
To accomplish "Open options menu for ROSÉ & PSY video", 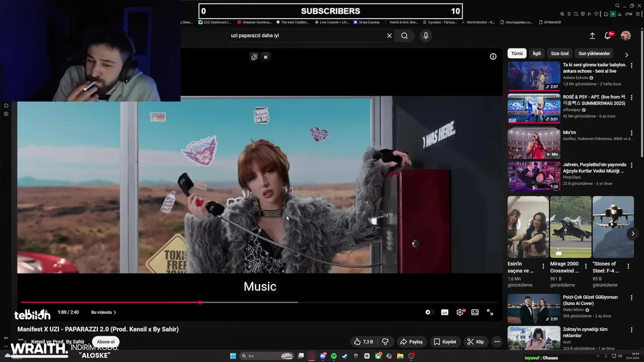I will [631, 98].
